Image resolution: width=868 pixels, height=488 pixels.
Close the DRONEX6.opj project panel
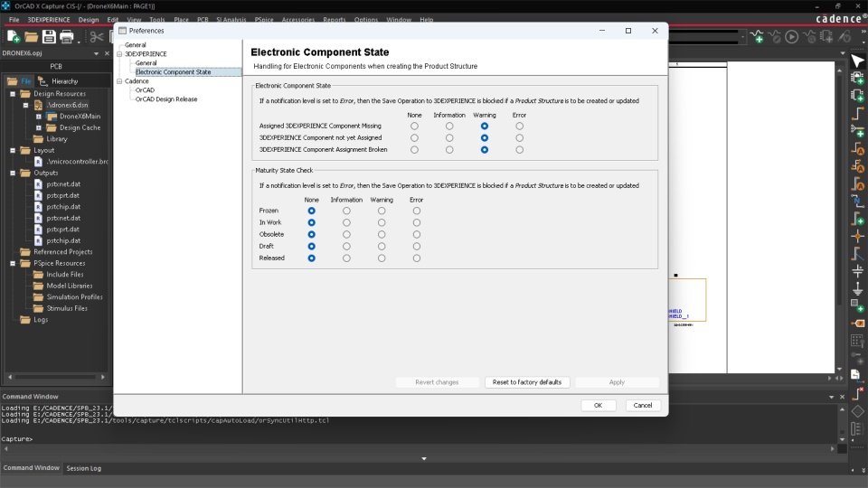click(107, 53)
